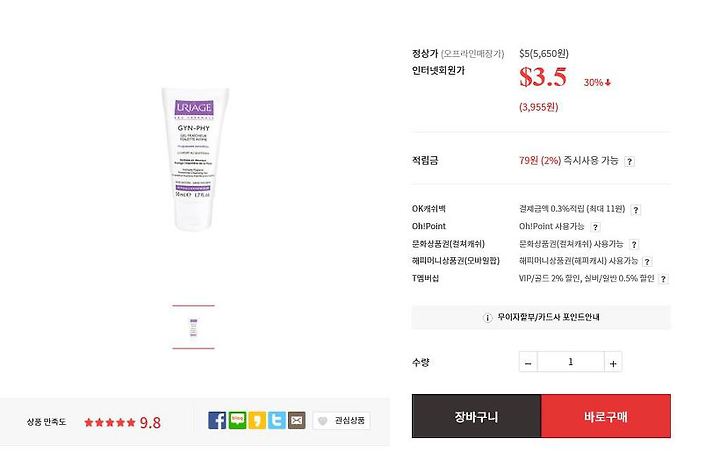Image resolution: width=720 pixels, height=453 pixels.
Task: Open help icon for T멤버십 discount
Action: click(663, 279)
